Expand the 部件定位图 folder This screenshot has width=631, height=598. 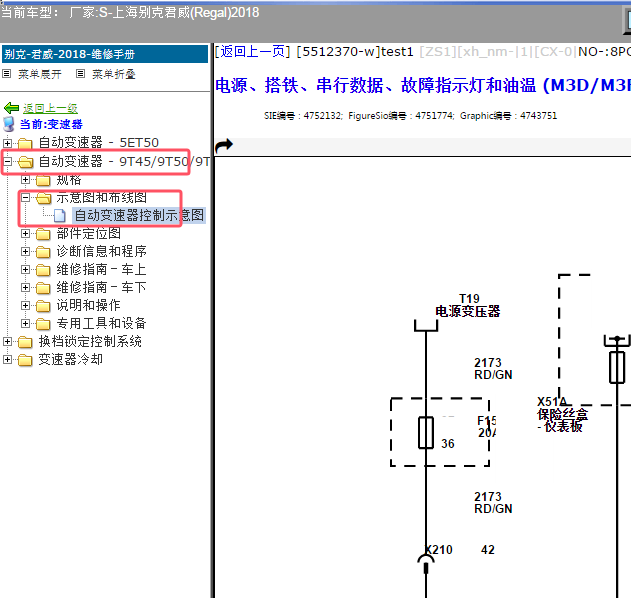tap(25, 233)
